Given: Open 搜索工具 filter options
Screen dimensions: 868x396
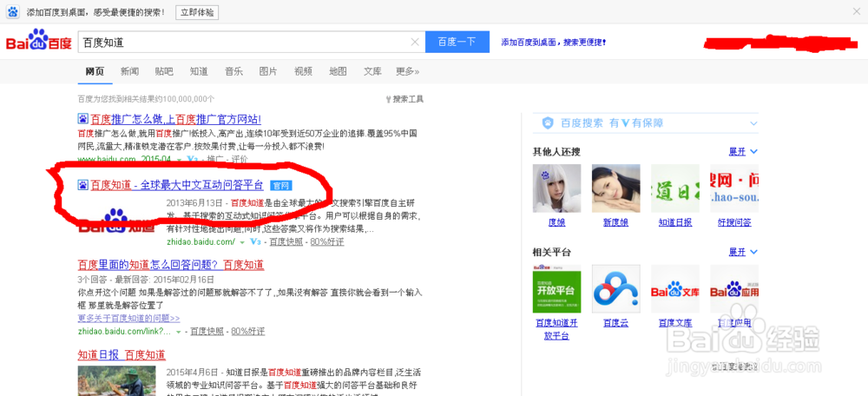Looking at the screenshot, I should [404, 99].
